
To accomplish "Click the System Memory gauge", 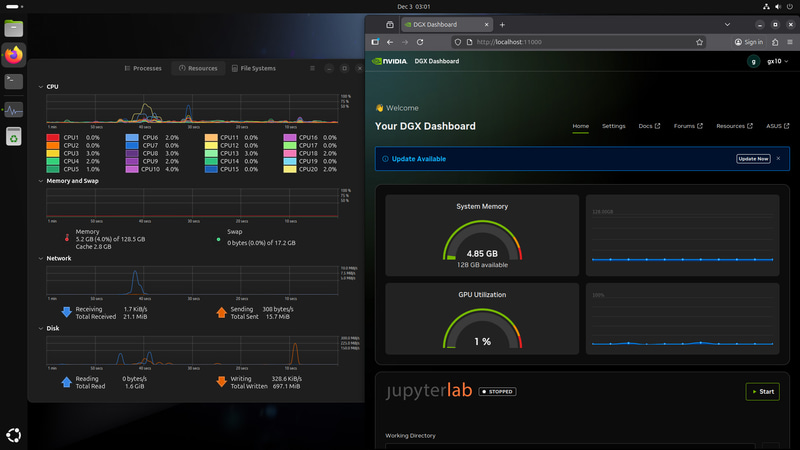I will (x=482, y=241).
